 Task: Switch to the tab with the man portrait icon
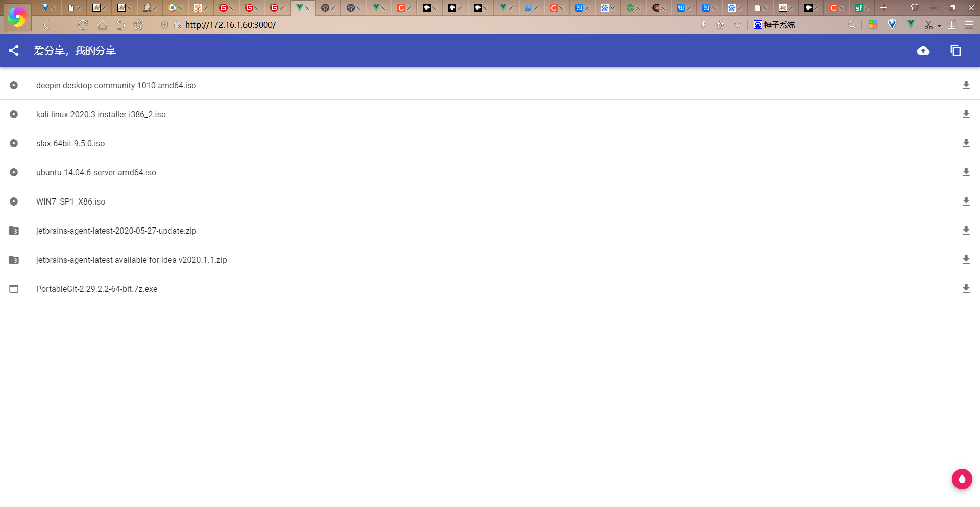[x=147, y=8]
